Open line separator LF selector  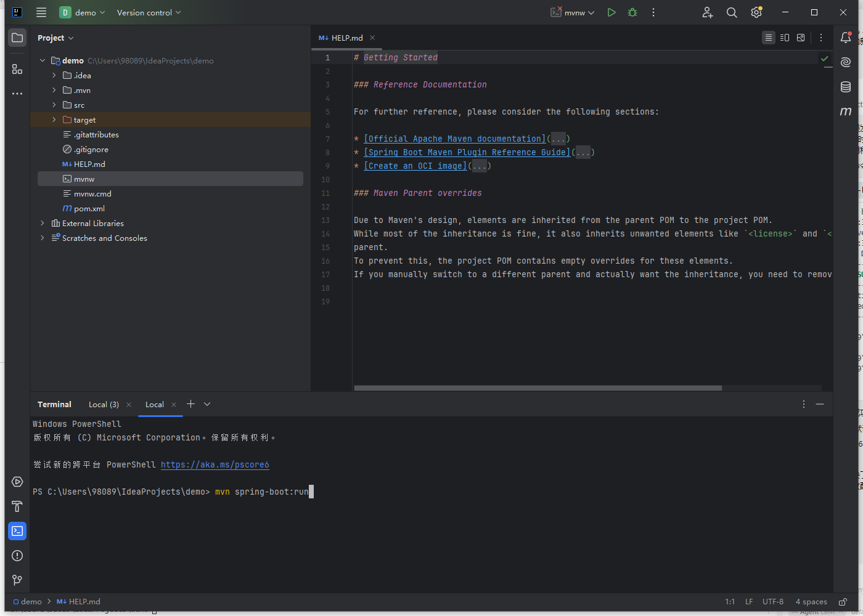[749, 602]
